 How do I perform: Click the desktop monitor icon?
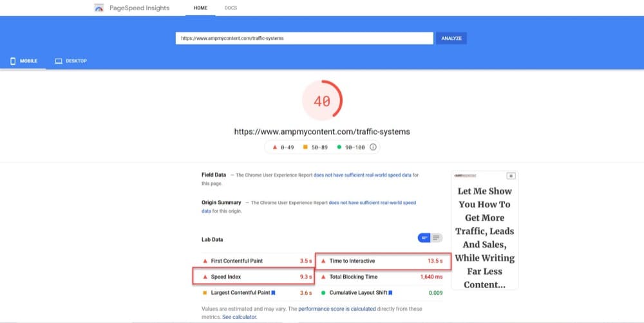click(58, 61)
